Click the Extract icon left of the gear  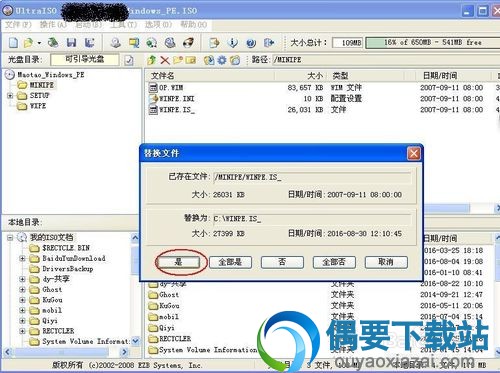pyautogui.click(x=209, y=60)
